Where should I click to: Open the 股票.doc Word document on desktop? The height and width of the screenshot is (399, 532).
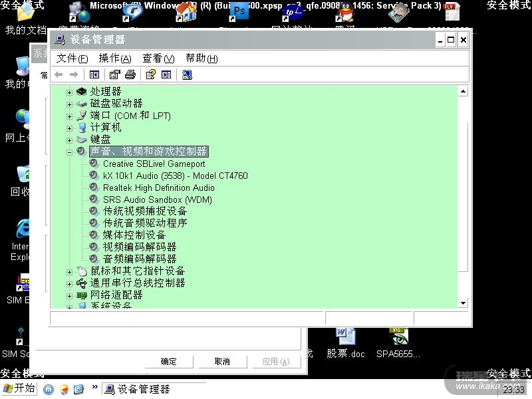tap(345, 342)
